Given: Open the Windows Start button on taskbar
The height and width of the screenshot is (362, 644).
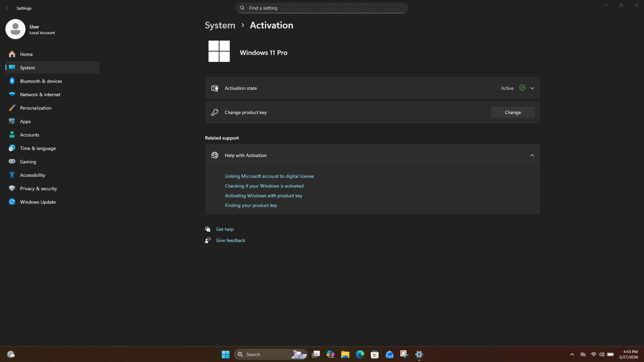Looking at the screenshot, I should click(225, 354).
